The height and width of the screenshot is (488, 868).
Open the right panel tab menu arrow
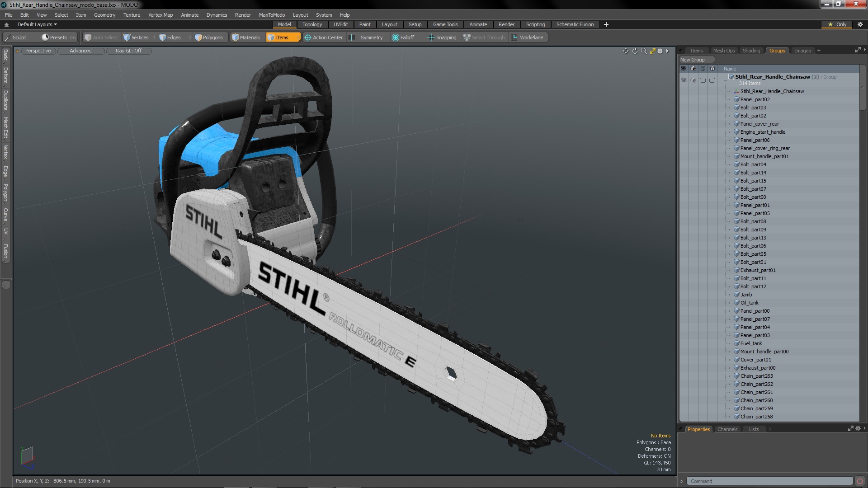[864, 50]
